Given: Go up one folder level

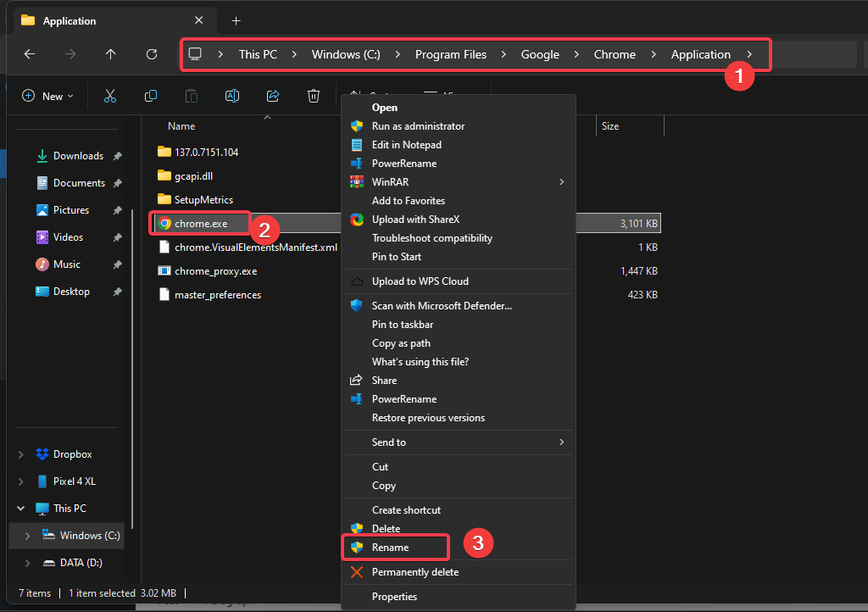Looking at the screenshot, I should point(111,53).
